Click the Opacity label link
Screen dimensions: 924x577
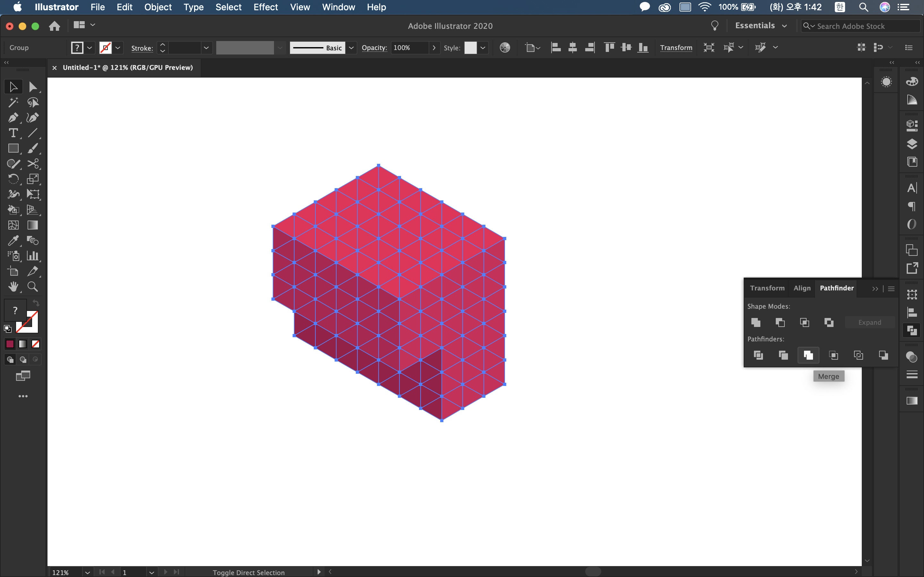point(374,48)
